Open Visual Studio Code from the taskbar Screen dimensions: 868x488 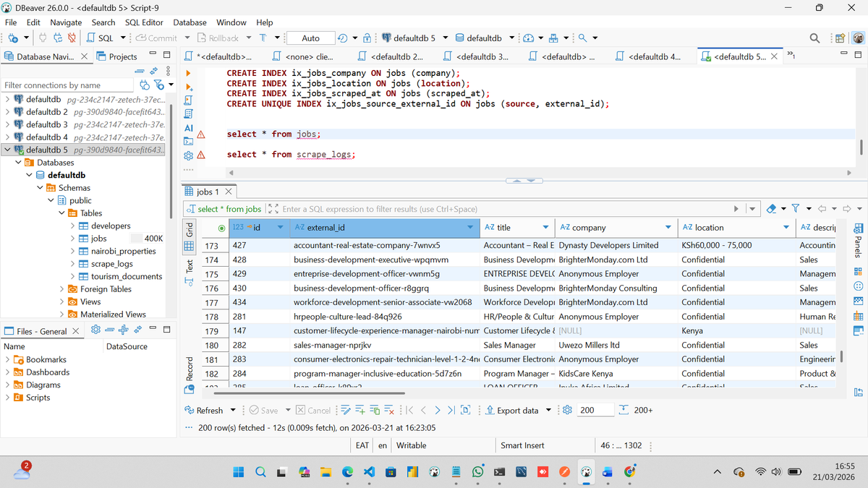(369, 471)
